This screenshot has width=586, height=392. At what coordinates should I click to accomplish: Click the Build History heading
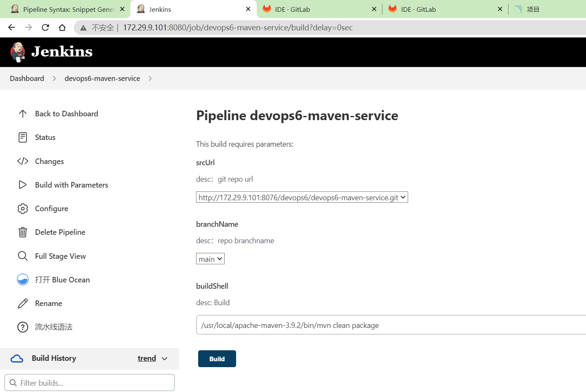tap(54, 358)
